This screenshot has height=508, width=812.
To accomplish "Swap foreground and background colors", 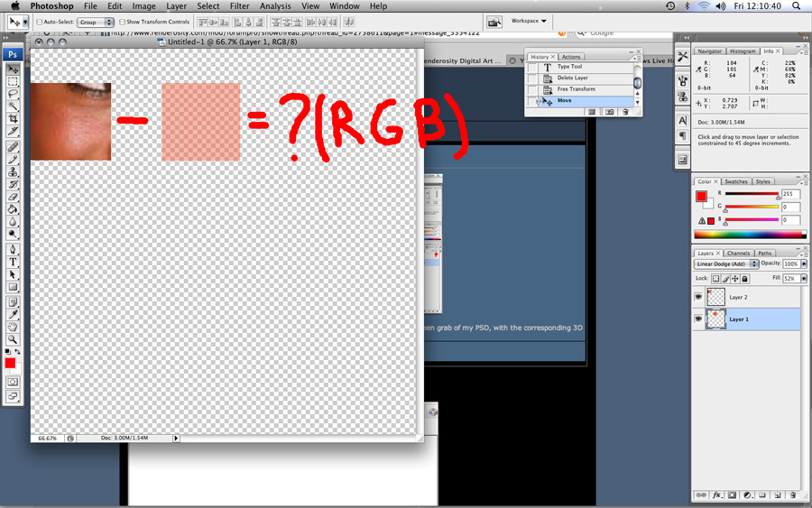I will click(x=17, y=352).
